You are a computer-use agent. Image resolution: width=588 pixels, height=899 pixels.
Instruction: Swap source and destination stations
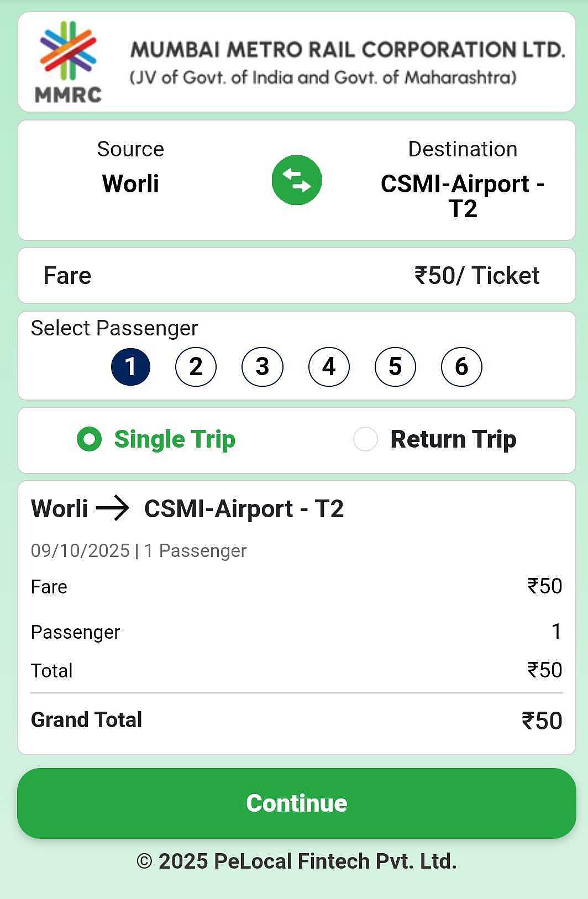[x=296, y=180]
